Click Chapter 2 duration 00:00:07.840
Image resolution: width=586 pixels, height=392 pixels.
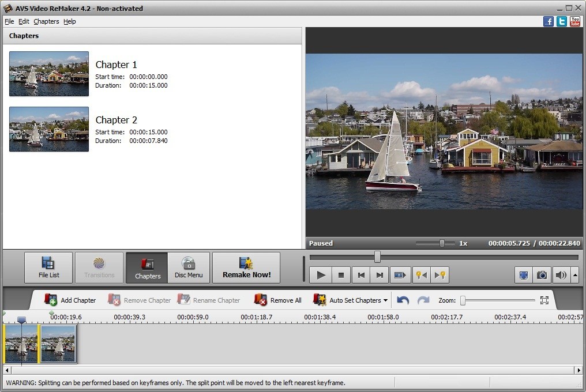pyautogui.click(x=148, y=141)
